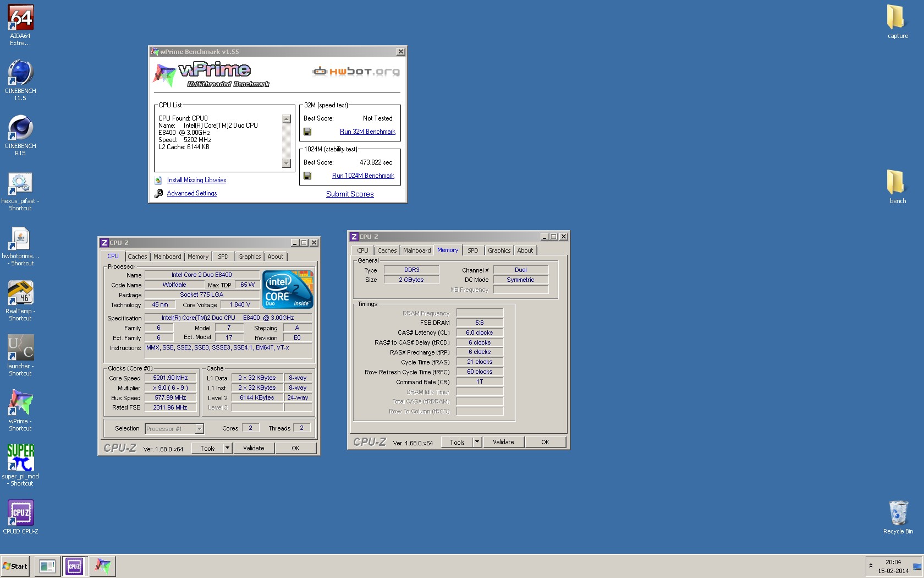Switch to About tab in right CPU-Z window

[x=525, y=250]
